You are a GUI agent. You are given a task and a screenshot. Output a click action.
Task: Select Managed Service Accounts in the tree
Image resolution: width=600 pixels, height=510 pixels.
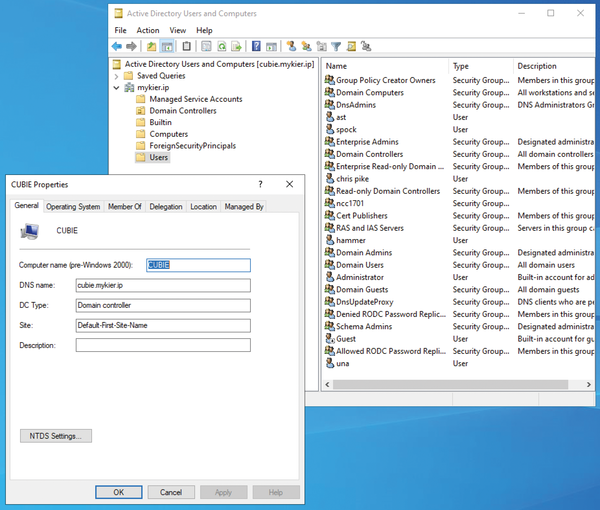[189, 99]
